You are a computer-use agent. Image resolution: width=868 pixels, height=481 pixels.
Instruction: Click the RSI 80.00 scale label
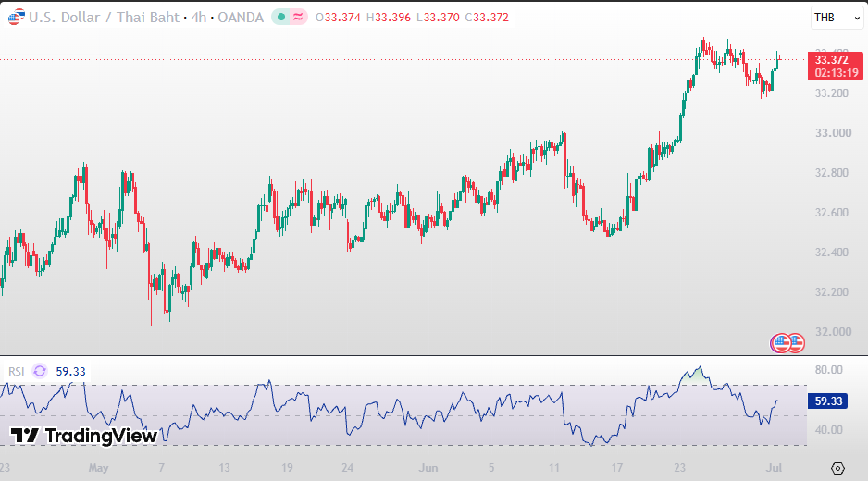829,370
